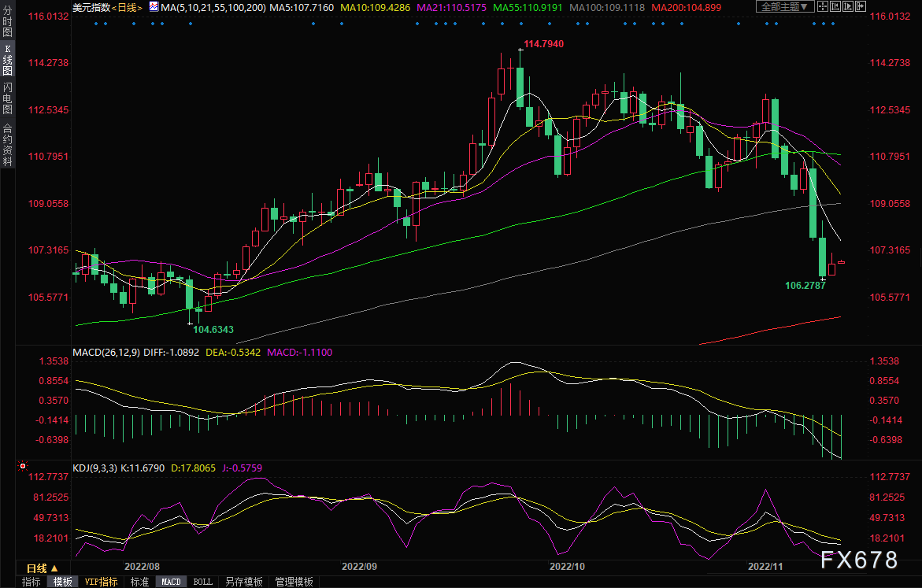Expand the 日线 period selector
Viewport: 922px width, 588px height.
(x=43, y=568)
